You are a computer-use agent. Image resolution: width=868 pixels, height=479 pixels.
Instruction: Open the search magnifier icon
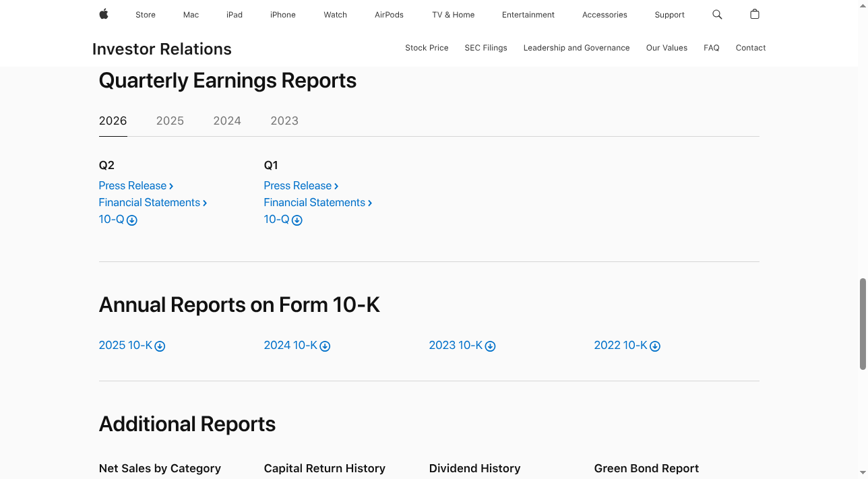coord(717,14)
